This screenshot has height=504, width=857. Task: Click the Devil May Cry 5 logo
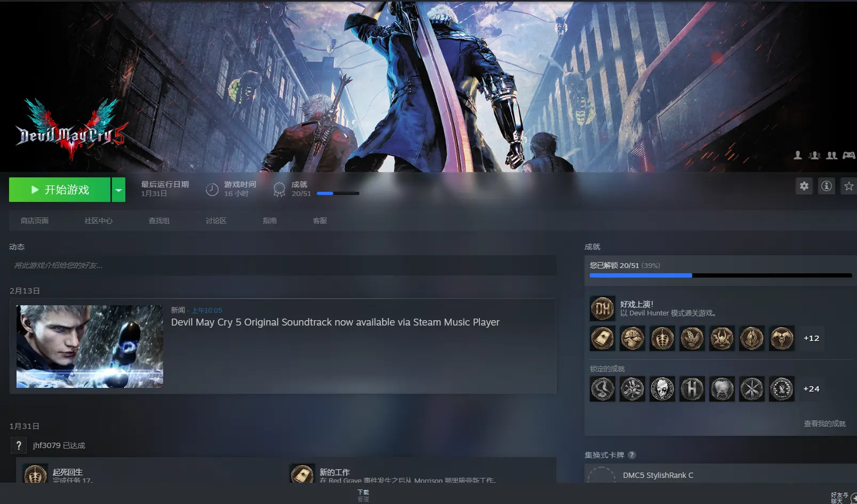pyautogui.click(x=71, y=129)
